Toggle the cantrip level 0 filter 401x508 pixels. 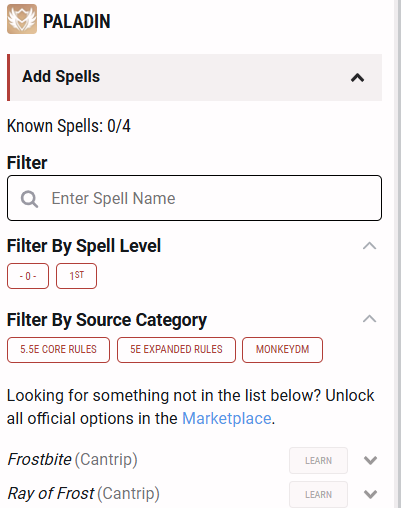28,276
